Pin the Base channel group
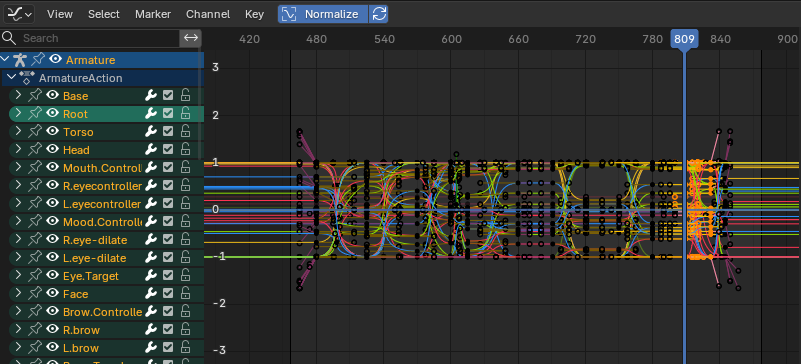 [34, 95]
